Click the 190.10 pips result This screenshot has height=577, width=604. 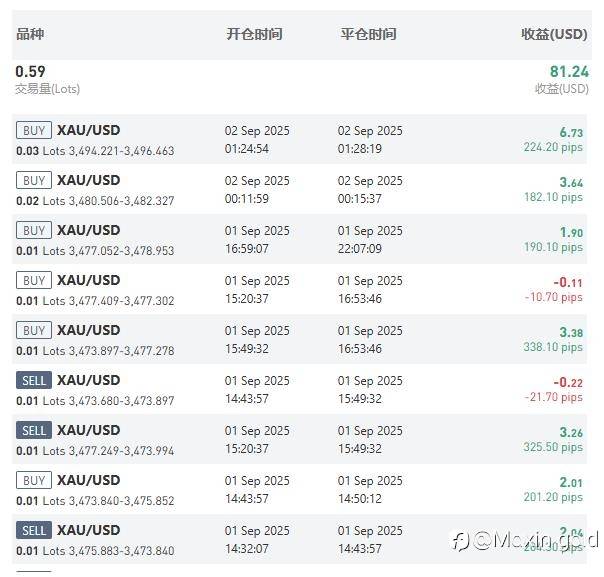pyautogui.click(x=553, y=247)
